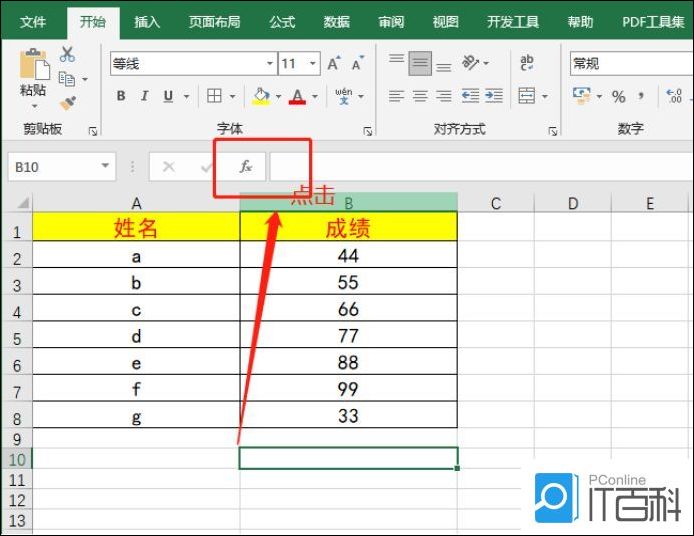Expand the Merge cells dropdown arrow
This screenshot has height=536, width=694.
[x=545, y=96]
